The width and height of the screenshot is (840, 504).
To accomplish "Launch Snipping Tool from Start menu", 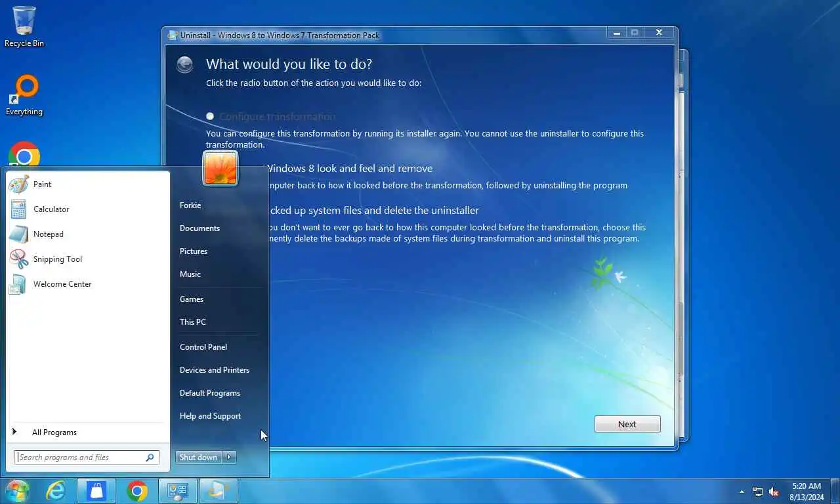I will pyautogui.click(x=87, y=259).
